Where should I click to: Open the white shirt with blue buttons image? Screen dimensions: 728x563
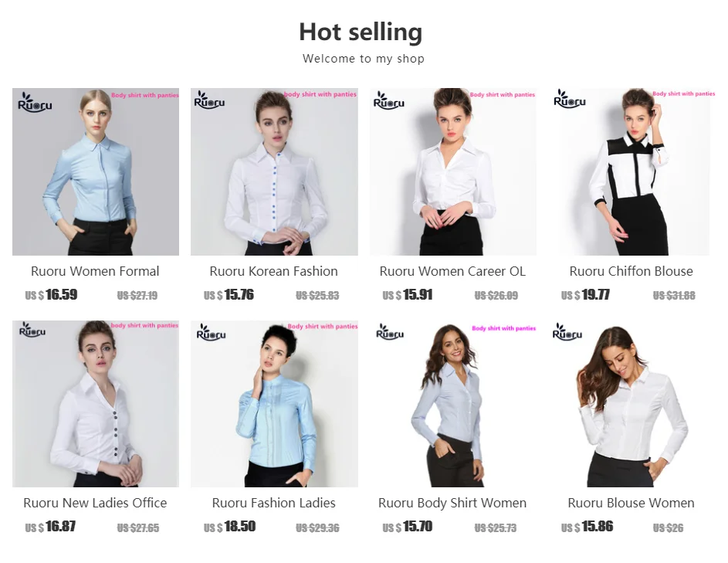click(274, 171)
